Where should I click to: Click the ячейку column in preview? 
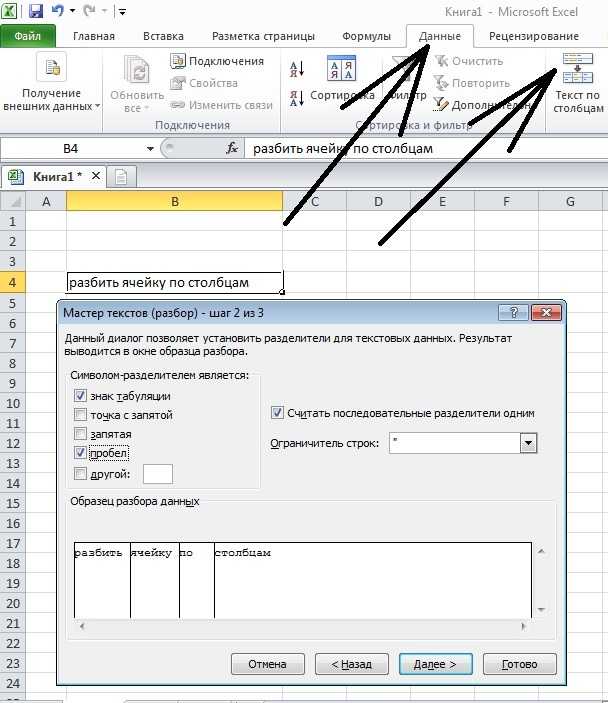(x=155, y=581)
